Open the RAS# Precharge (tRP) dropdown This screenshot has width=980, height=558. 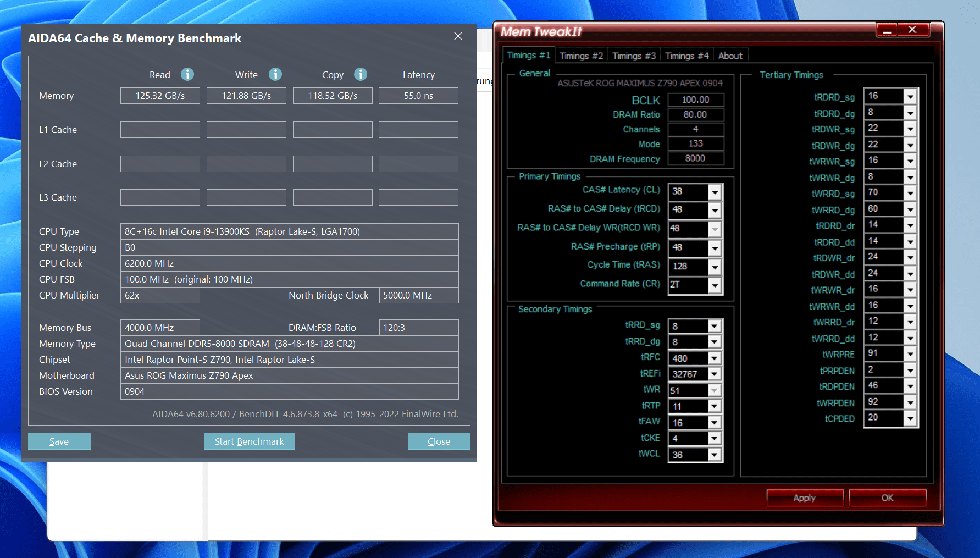click(x=715, y=248)
